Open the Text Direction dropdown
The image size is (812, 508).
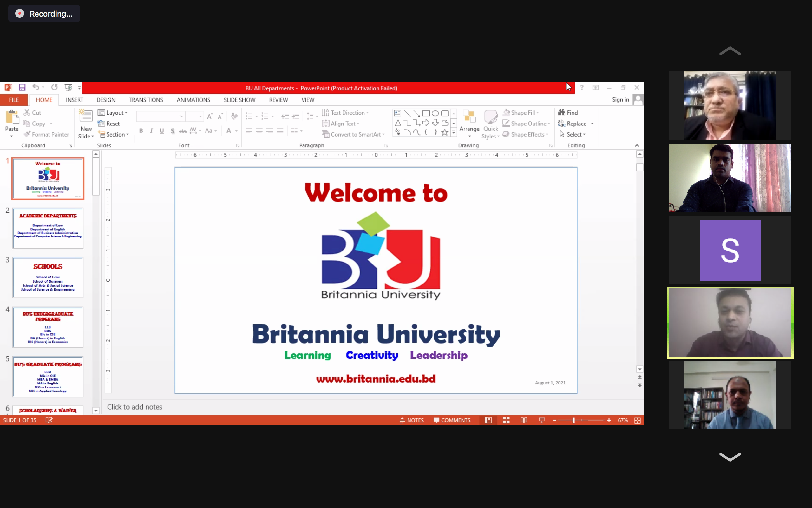(x=345, y=112)
